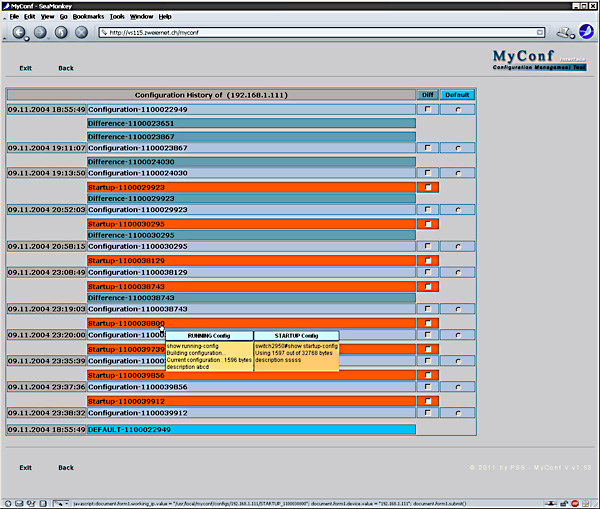This screenshot has width=600, height=509.
Task: Open the Edit menu
Action: pyautogui.click(x=29, y=16)
